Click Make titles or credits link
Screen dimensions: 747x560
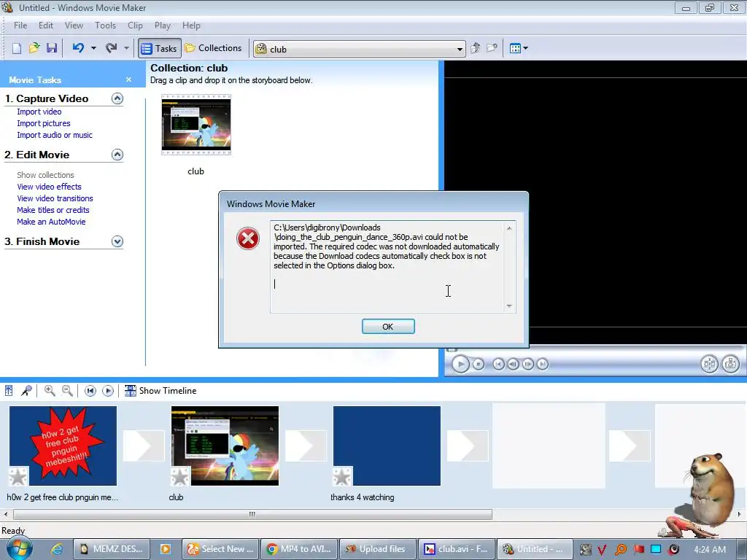(53, 210)
